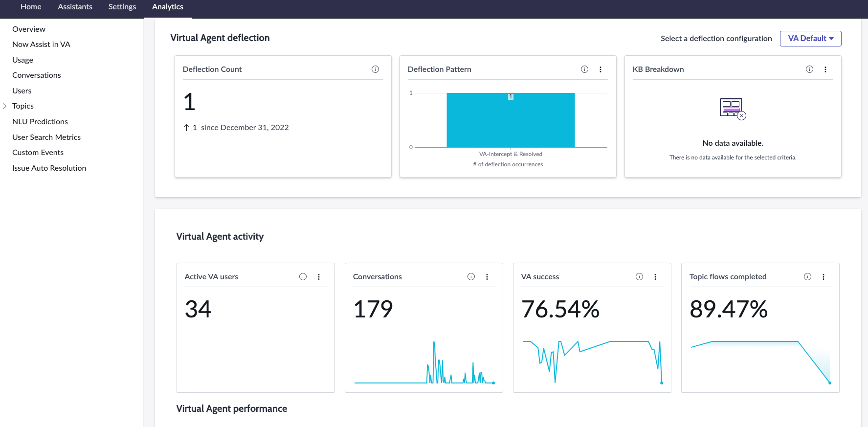The height and width of the screenshot is (427, 868).
Task: Open Now Assist in VA page
Action: pyautogui.click(x=41, y=45)
